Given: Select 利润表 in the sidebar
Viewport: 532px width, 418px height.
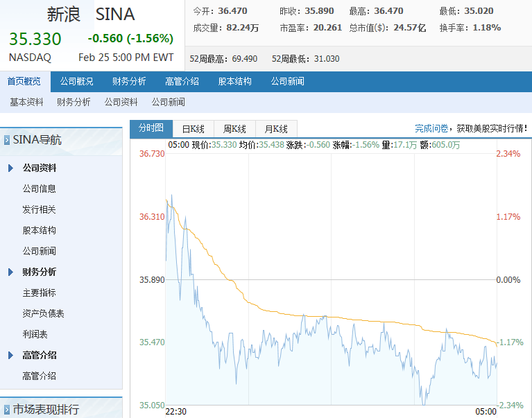Looking at the screenshot, I should 35,335.
